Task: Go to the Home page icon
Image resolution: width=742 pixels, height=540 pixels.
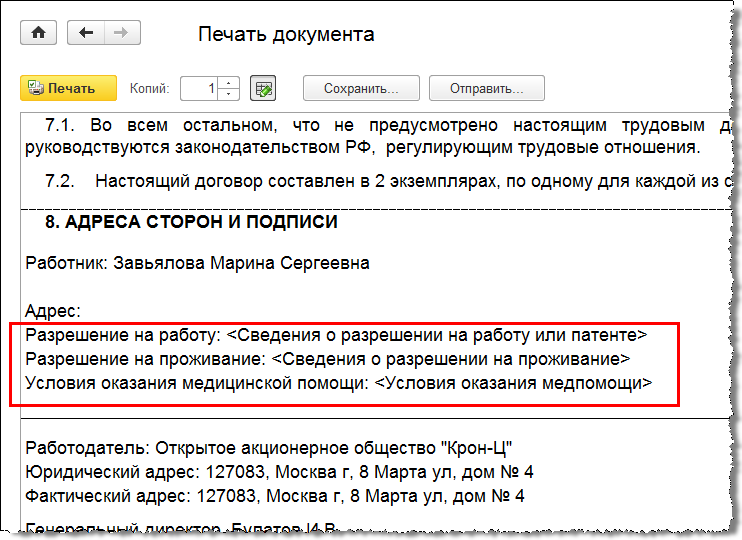Action: (38, 33)
